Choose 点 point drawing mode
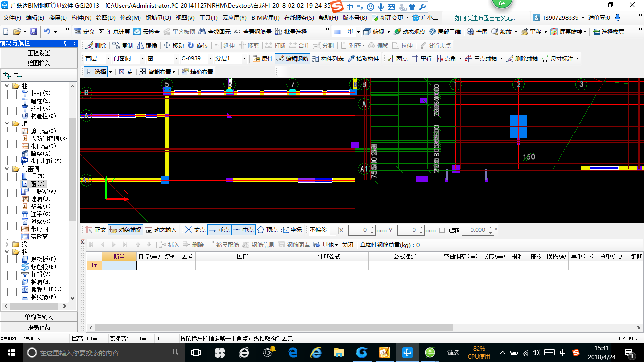Image resolution: width=644 pixels, height=362 pixels. coord(126,72)
